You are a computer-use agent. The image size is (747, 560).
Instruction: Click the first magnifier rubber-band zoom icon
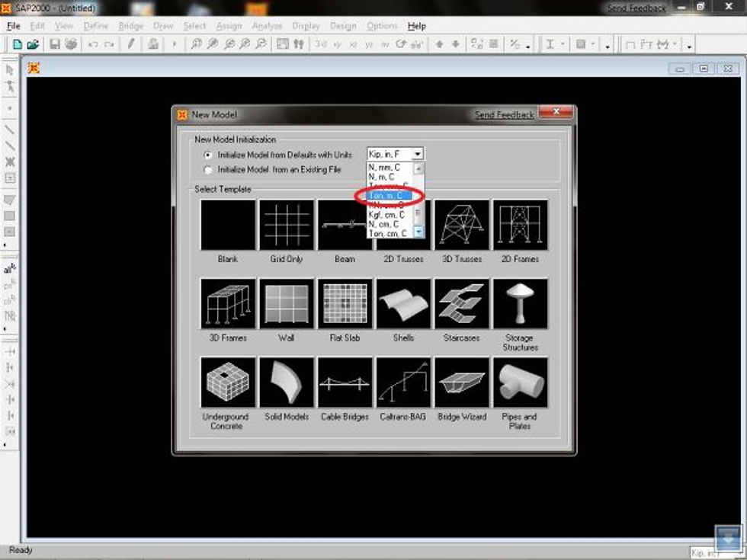pos(196,44)
